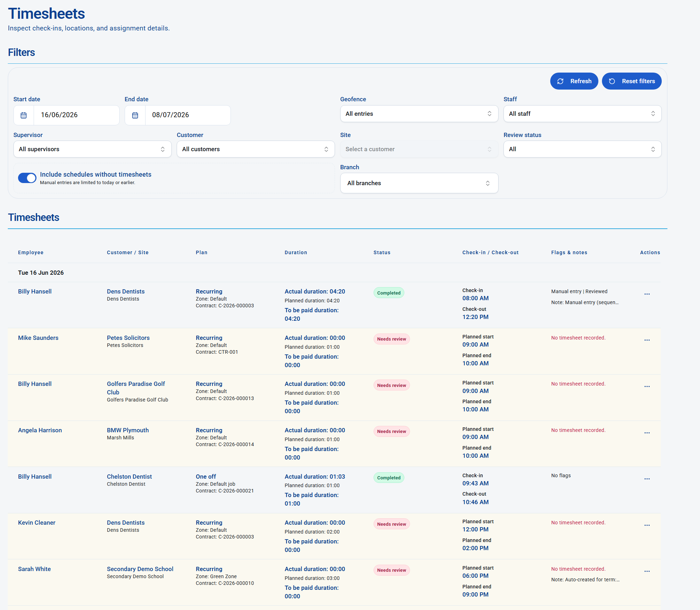Open actions menu for Golfers Paradise Golf Club row

click(x=647, y=387)
